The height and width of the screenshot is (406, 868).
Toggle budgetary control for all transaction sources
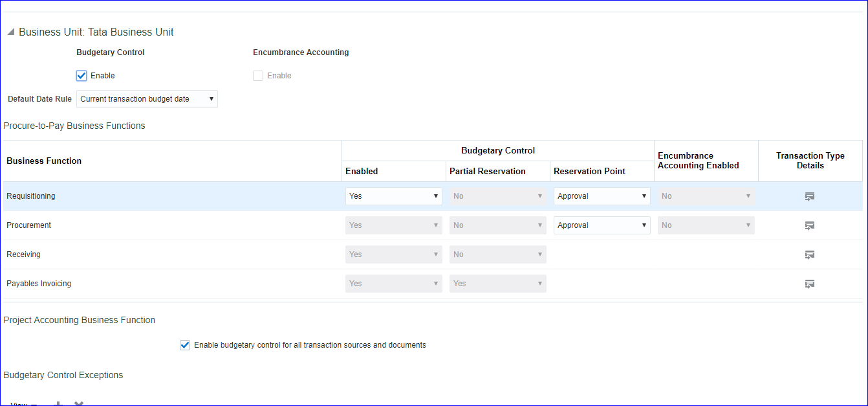[185, 345]
